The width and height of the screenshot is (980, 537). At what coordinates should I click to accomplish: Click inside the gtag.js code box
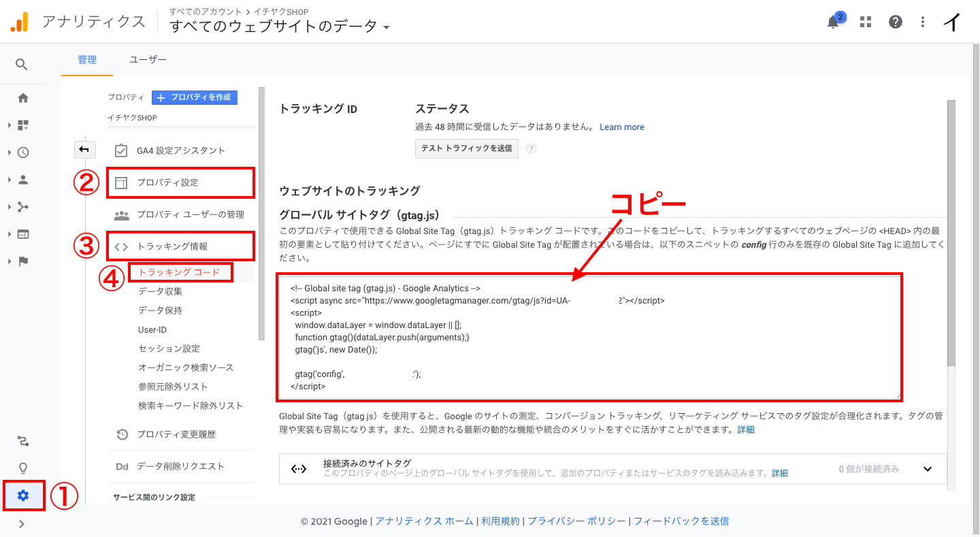click(590, 337)
